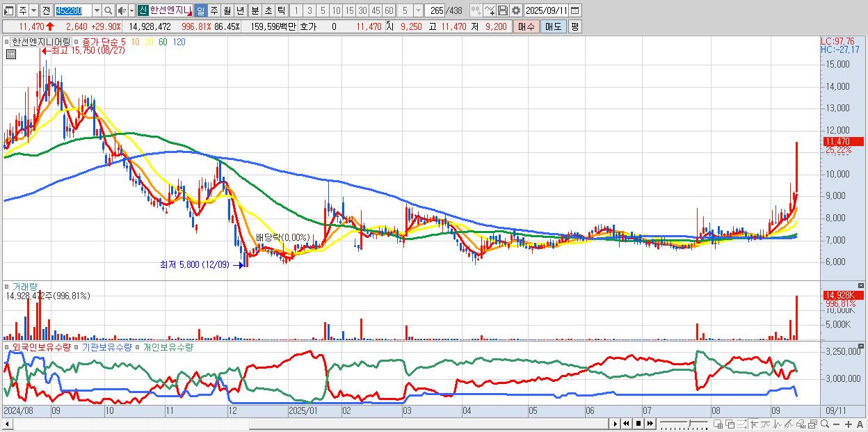868x432 pixels.
Task: Open chart settings gear icon
Action: point(515,10)
